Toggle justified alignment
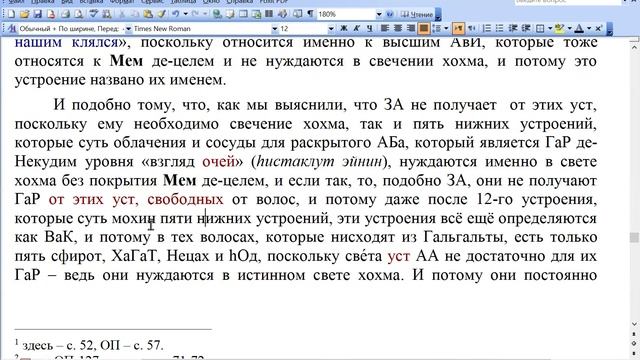This screenshot has height=360, width=640. pyautogui.click(x=424, y=28)
